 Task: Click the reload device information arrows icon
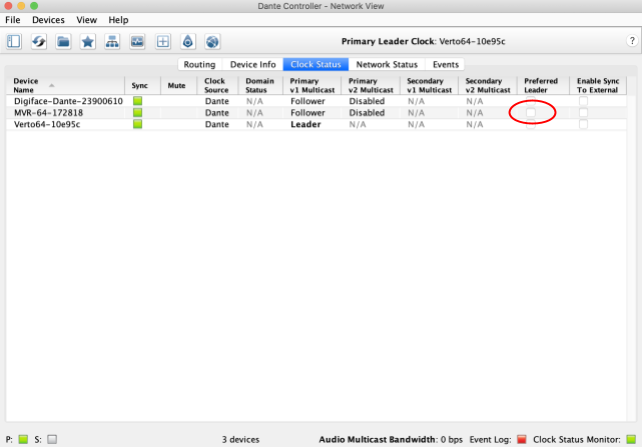[x=38, y=41]
